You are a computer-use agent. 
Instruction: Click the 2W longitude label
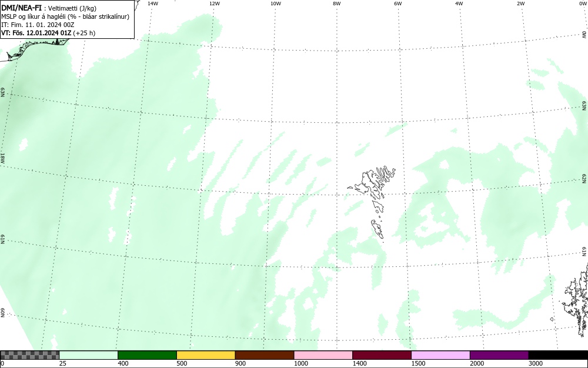(x=520, y=4)
